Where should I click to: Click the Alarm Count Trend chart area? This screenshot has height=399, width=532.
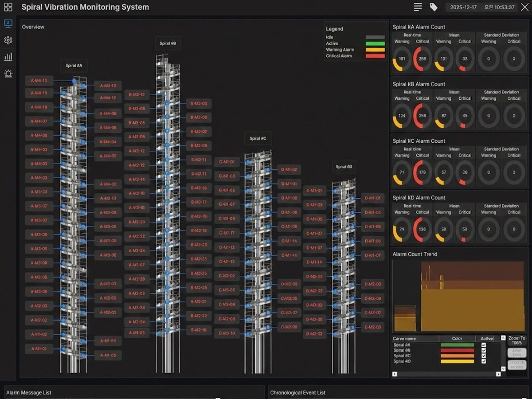(458, 296)
